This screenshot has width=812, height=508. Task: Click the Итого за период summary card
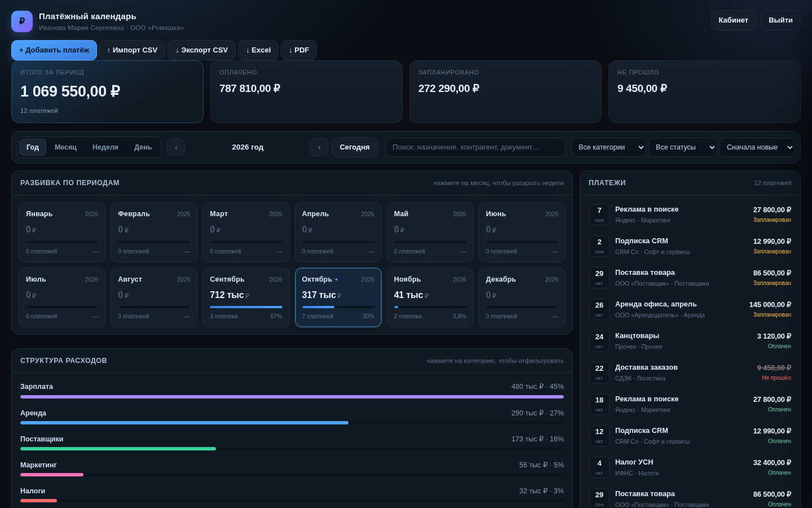tap(107, 91)
